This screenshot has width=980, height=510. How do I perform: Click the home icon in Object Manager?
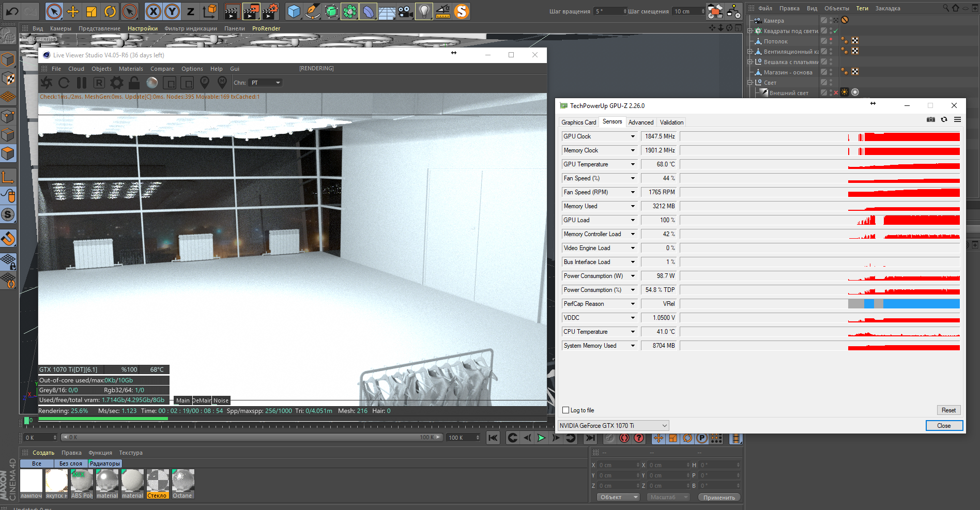[956, 8]
